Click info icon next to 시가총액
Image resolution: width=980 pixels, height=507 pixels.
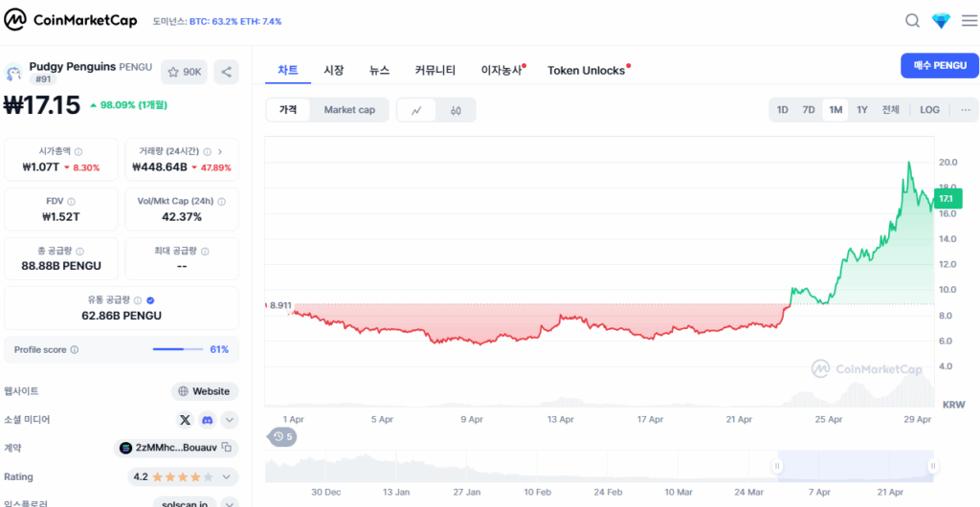click(x=78, y=151)
